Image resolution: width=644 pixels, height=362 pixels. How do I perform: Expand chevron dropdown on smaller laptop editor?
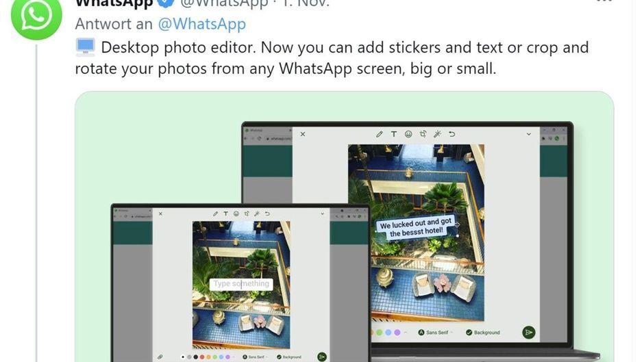coord(323,214)
